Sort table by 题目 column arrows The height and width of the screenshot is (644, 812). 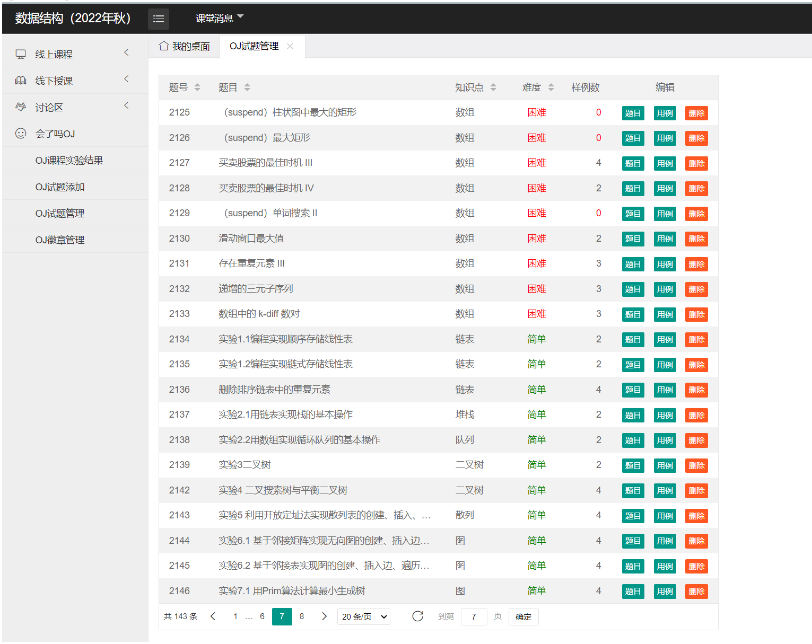coord(247,87)
